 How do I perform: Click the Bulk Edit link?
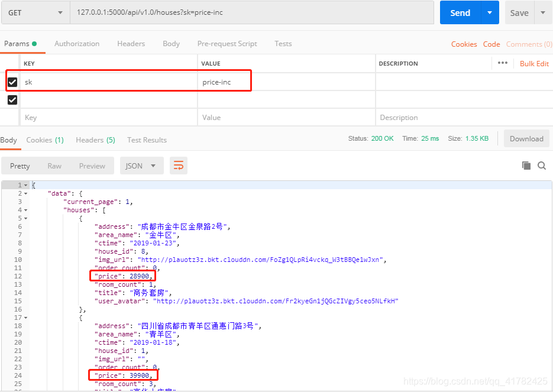point(534,63)
